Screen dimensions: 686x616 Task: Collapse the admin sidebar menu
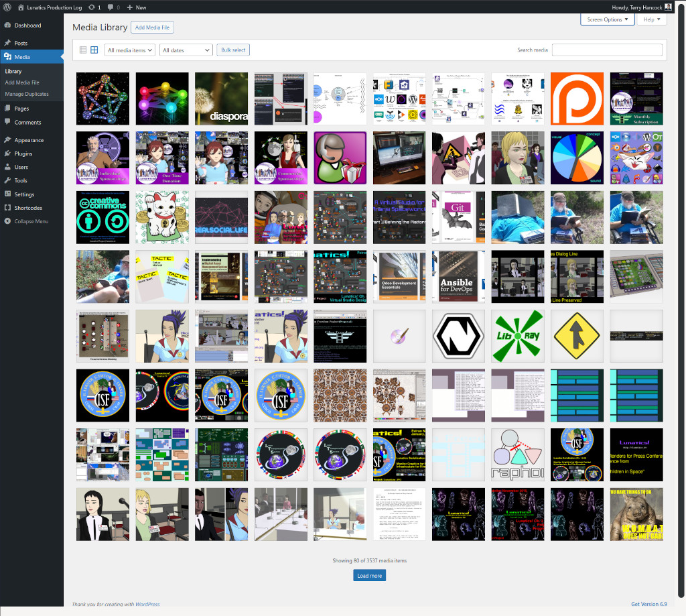coord(31,221)
